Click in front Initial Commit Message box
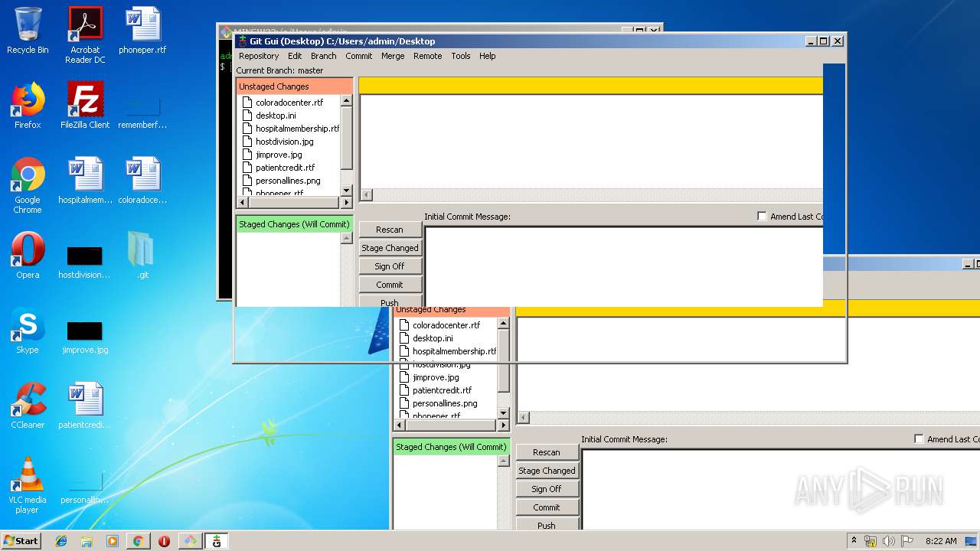 [624, 266]
